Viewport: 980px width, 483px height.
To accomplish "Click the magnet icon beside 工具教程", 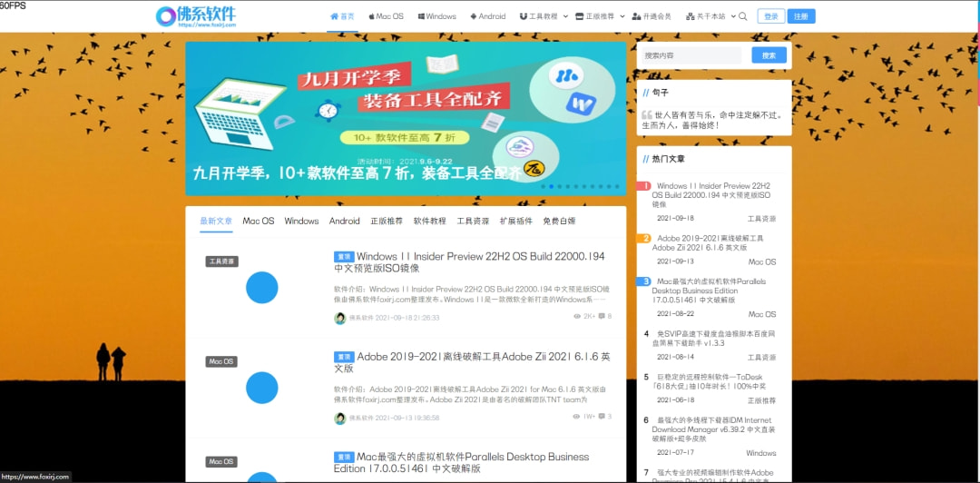I will (x=524, y=16).
